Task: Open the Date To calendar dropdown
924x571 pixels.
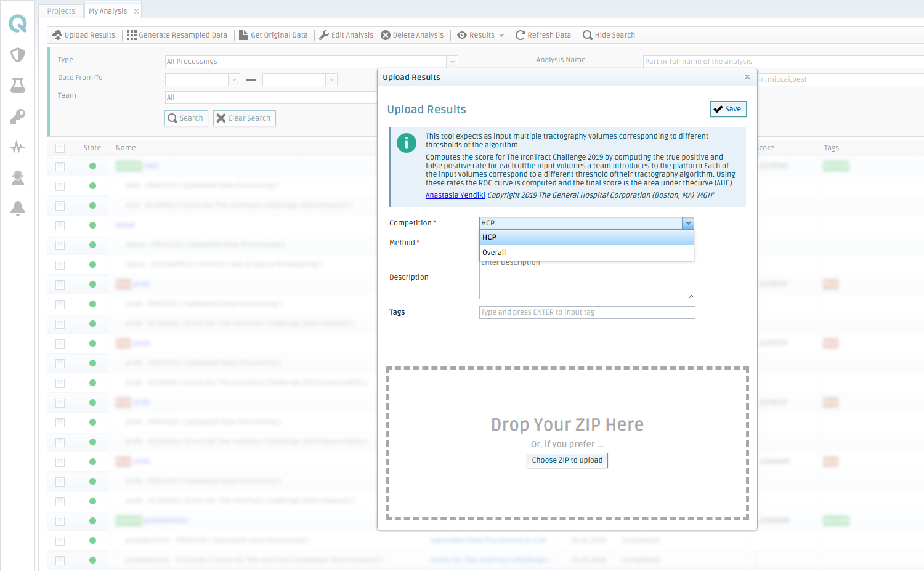Action: point(331,79)
